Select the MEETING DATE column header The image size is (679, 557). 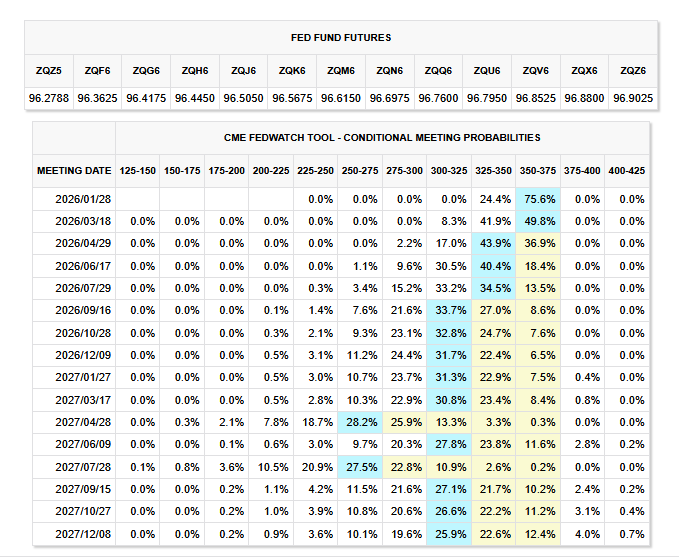click(74, 171)
